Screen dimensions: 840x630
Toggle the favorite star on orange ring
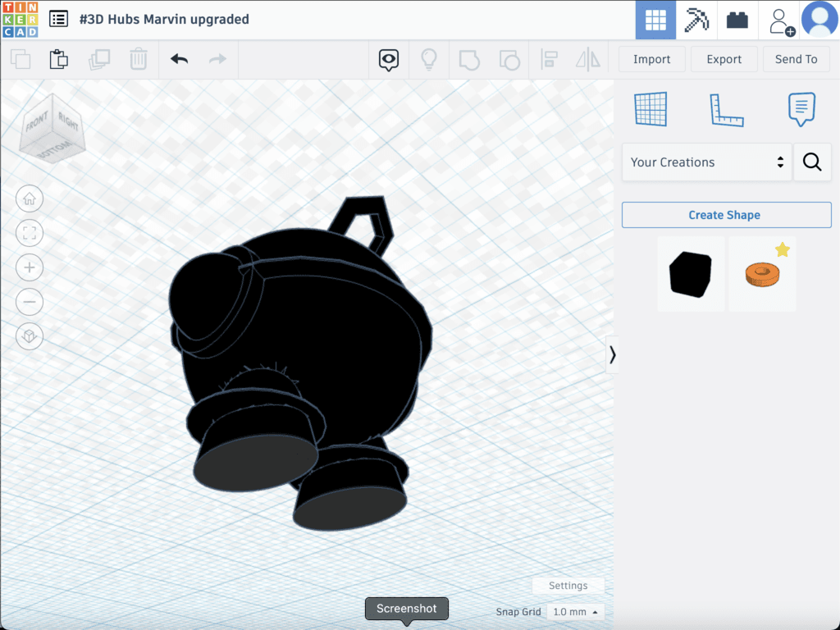782,249
